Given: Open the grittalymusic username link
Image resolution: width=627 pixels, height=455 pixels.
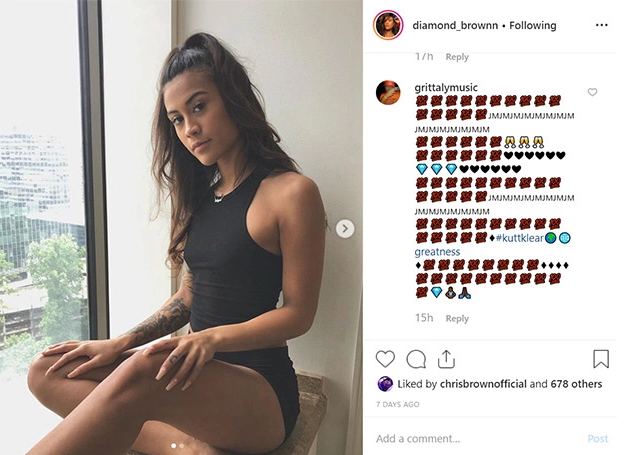Looking at the screenshot, I should [x=446, y=88].
